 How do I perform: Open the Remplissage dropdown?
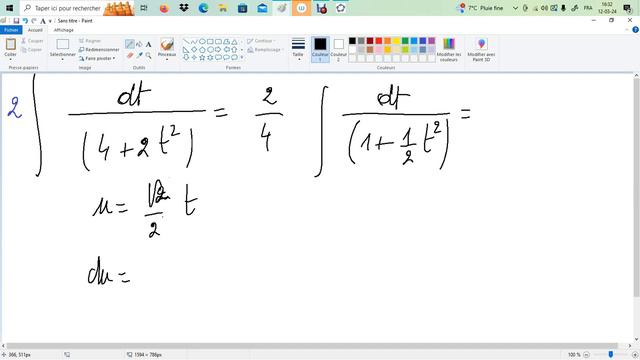265,50
